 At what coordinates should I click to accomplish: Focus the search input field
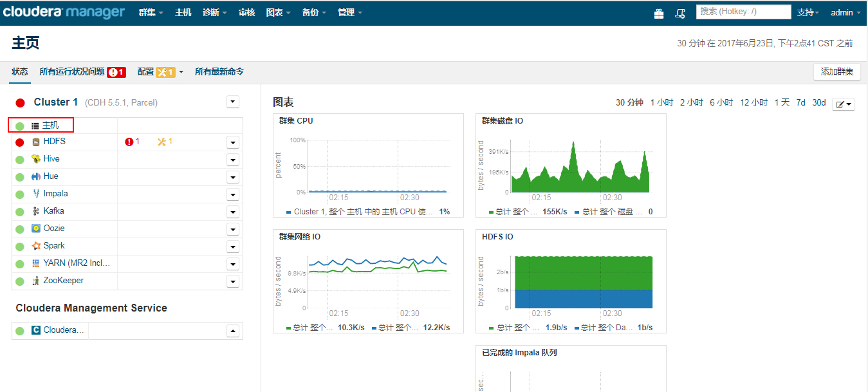coord(744,12)
